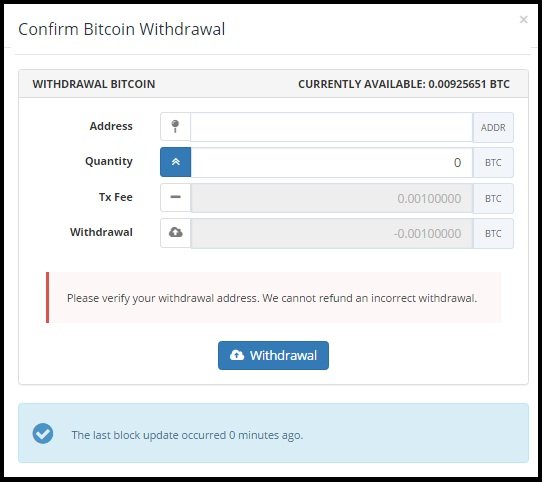Image resolution: width=542 pixels, height=482 pixels.
Task: Click the Withdrawal Bitcoin panel header
Action: click(x=273, y=84)
